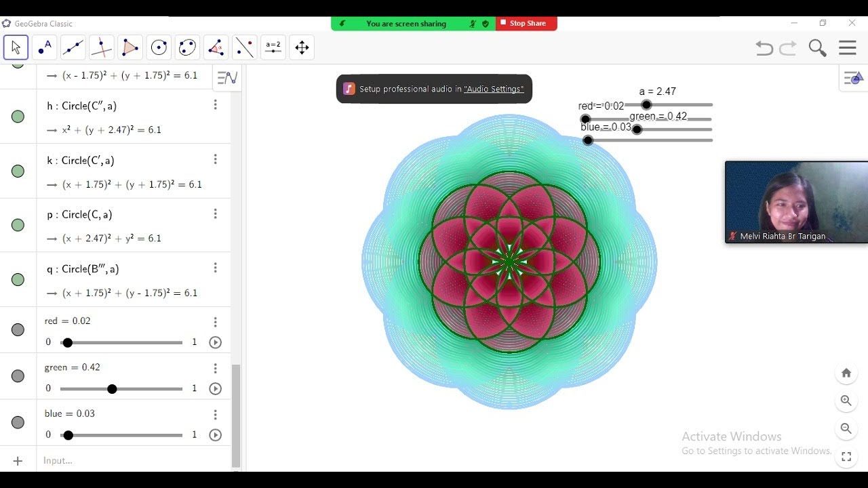Screen dimensions: 868x488
Task: Toggle visibility of the red slider
Action: [x=18, y=330]
